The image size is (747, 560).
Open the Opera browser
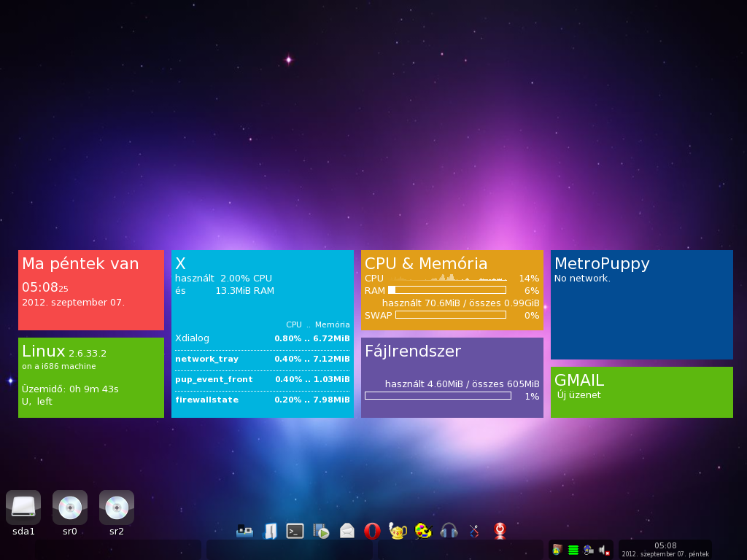(x=372, y=532)
